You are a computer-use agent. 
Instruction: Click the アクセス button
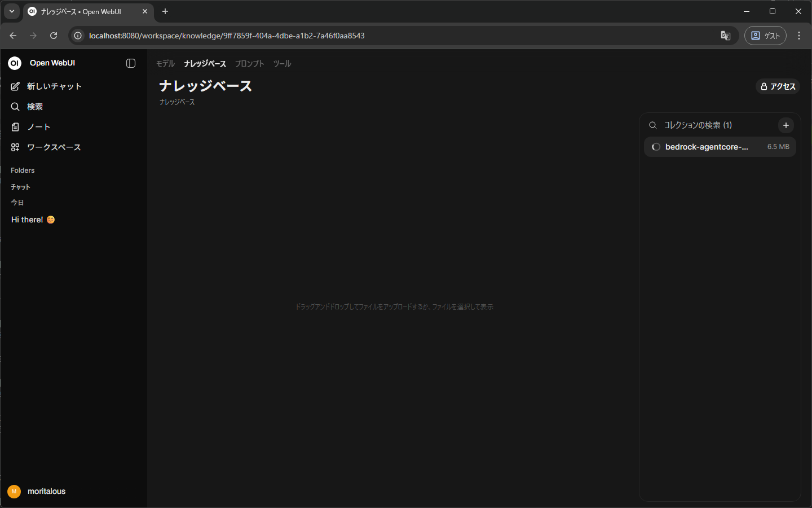(778, 86)
